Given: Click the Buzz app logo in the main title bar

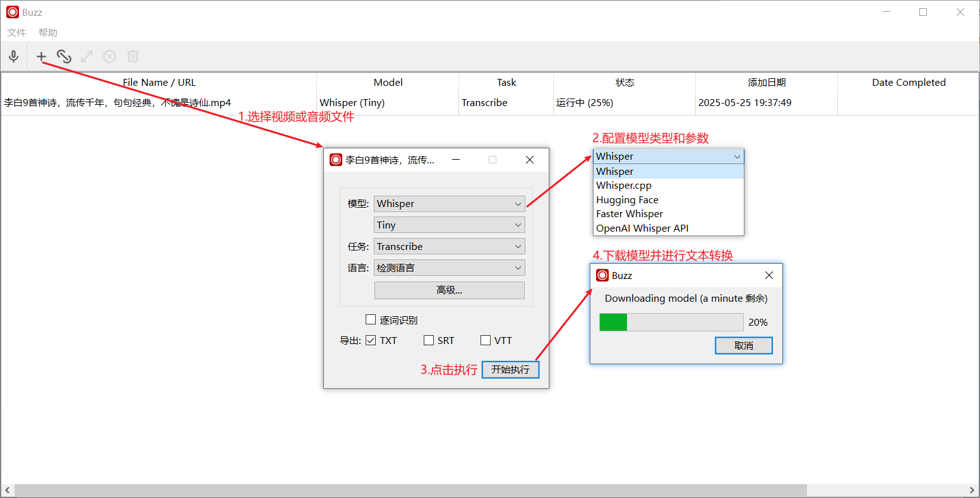Looking at the screenshot, I should 13,12.
